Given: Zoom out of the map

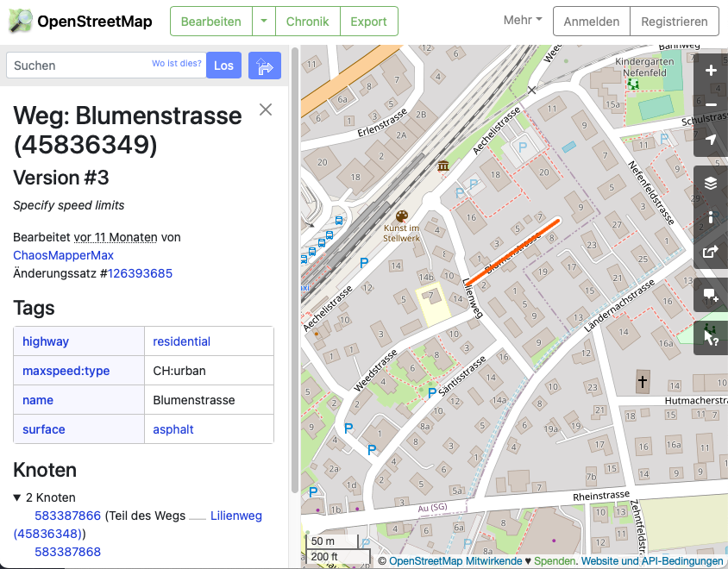Looking at the screenshot, I should click(710, 105).
